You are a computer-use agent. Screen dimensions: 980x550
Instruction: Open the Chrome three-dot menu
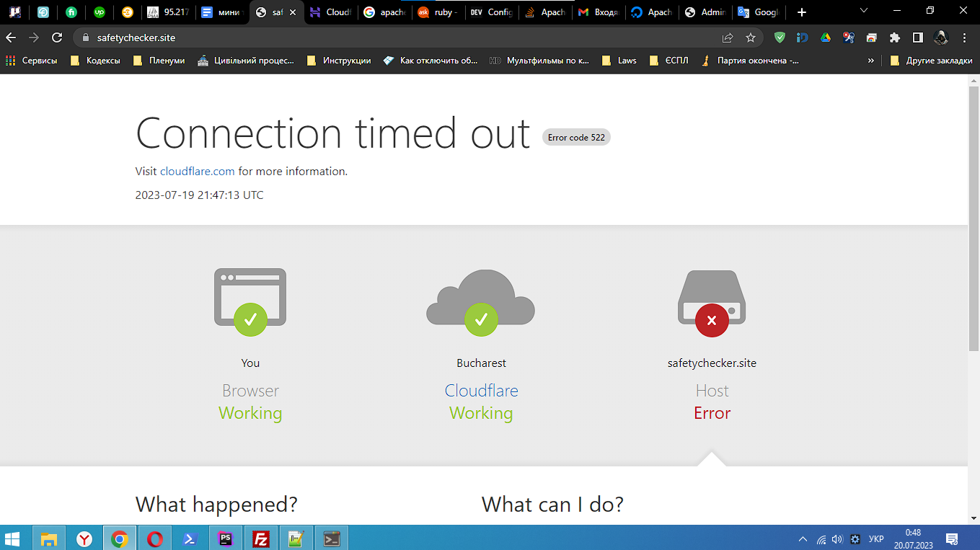click(965, 37)
